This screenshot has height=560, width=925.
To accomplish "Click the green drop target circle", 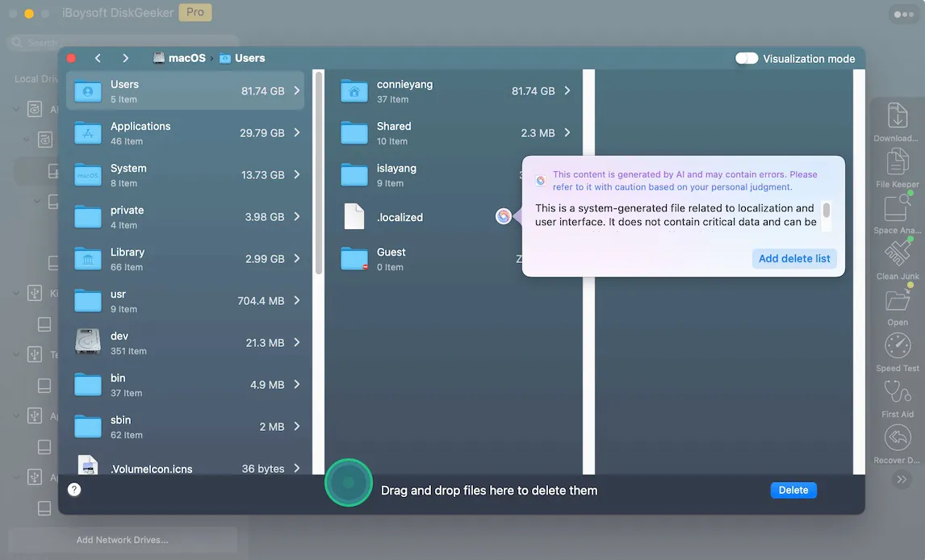I will pyautogui.click(x=348, y=483).
